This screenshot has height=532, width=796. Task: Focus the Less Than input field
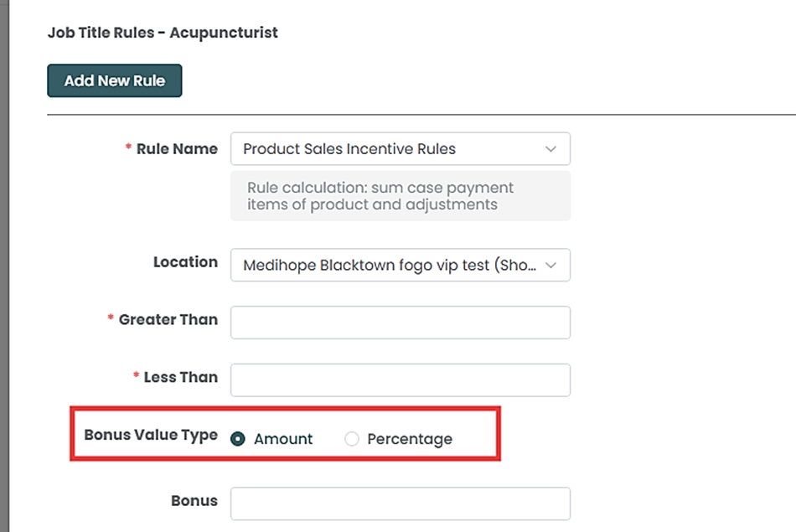(400, 380)
